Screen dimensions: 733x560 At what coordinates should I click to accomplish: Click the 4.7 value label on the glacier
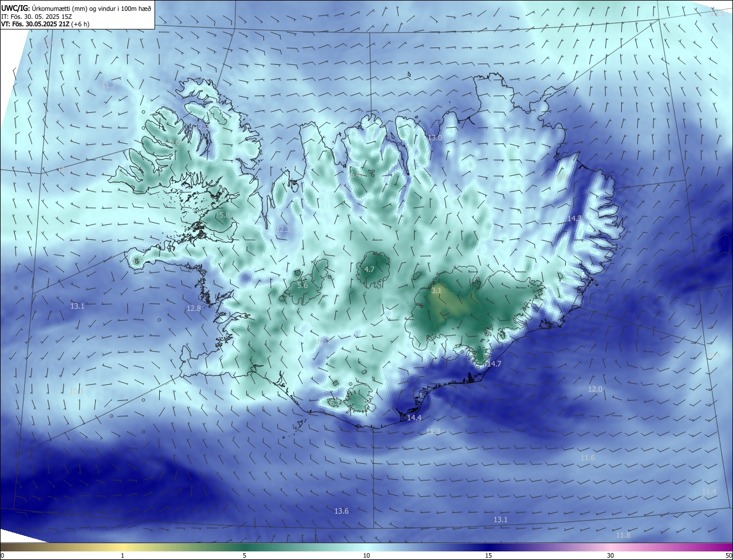pos(369,269)
